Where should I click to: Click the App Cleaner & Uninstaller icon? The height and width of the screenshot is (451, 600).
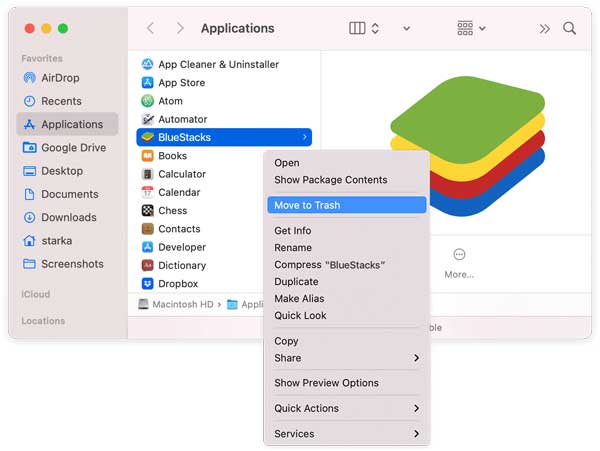147,64
